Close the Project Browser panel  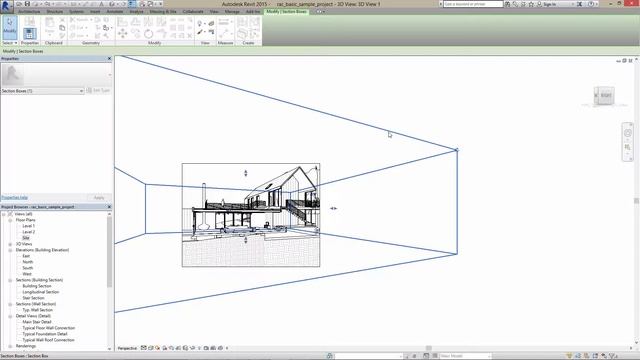pos(109,207)
